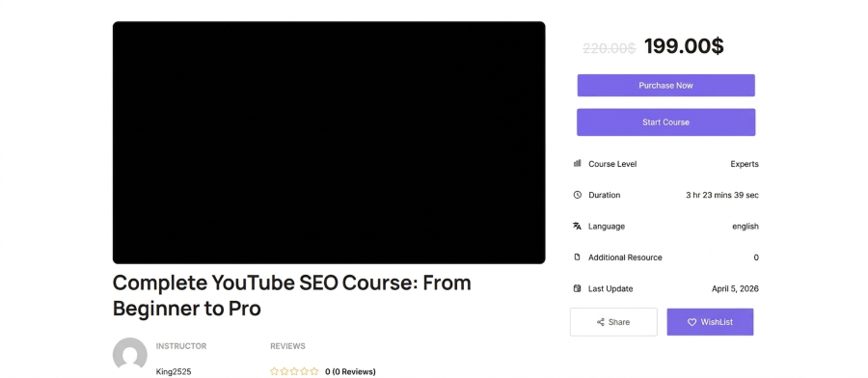
Task: Click the instructor avatar image
Action: pyautogui.click(x=130, y=354)
